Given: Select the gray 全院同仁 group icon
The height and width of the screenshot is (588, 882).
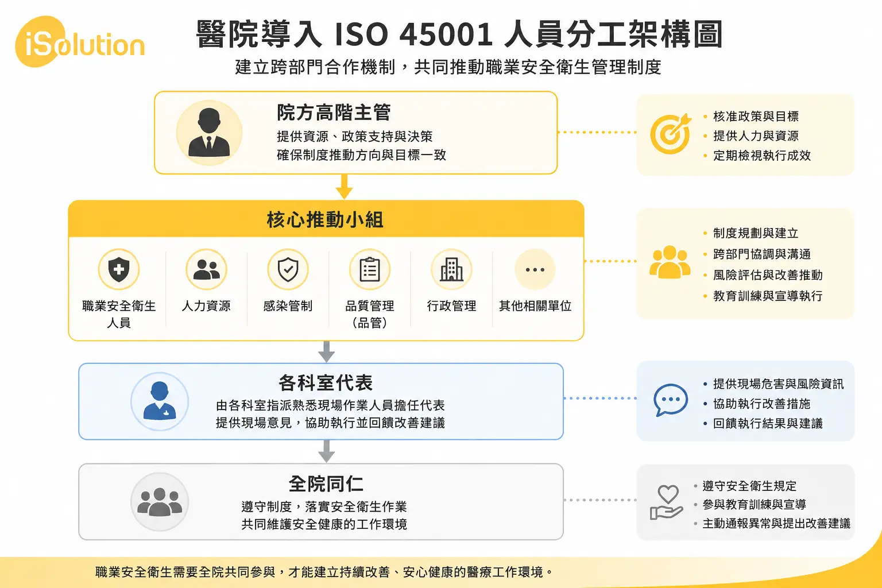Looking at the screenshot, I should [160, 501].
